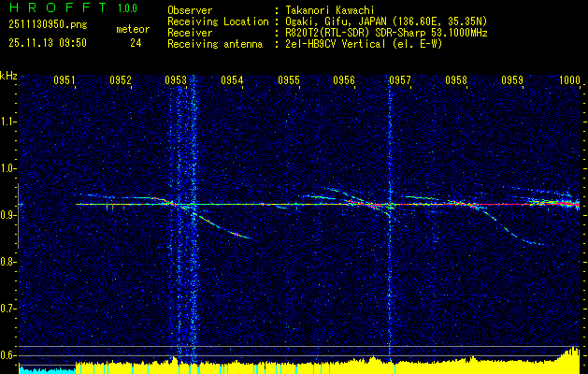
Task: Click the timestamp 25.11.13 09:50
Action: [48, 43]
